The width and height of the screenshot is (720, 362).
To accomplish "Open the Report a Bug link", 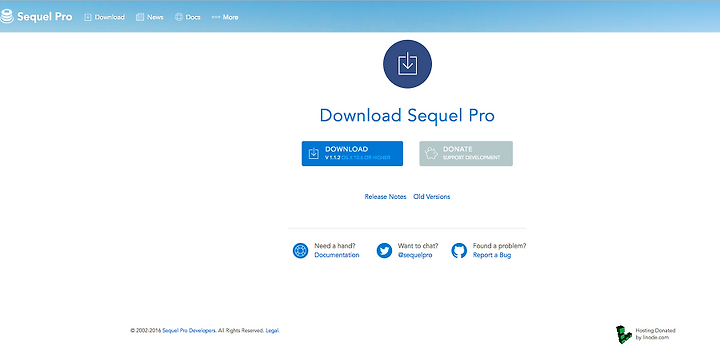I will [492, 255].
